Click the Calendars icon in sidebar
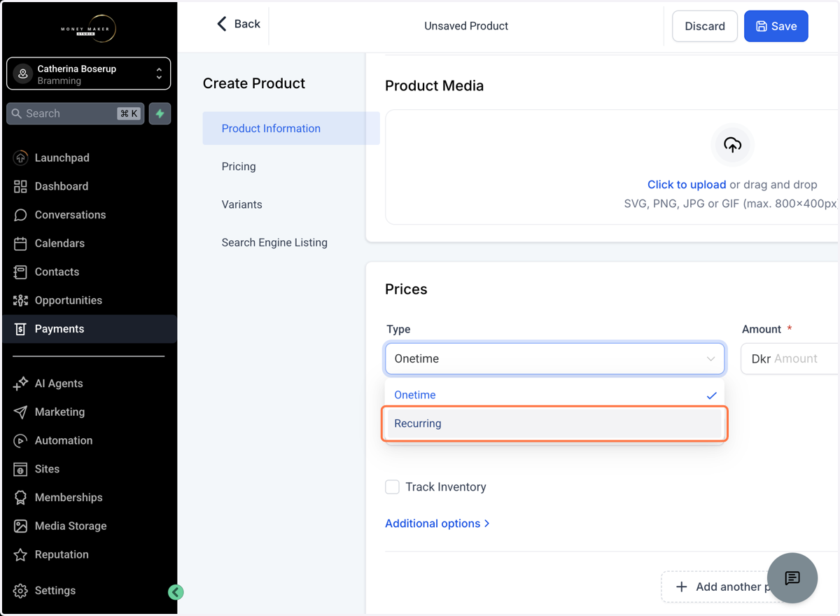The height and width of the screenshot is (616, 840). pos(20,244)
